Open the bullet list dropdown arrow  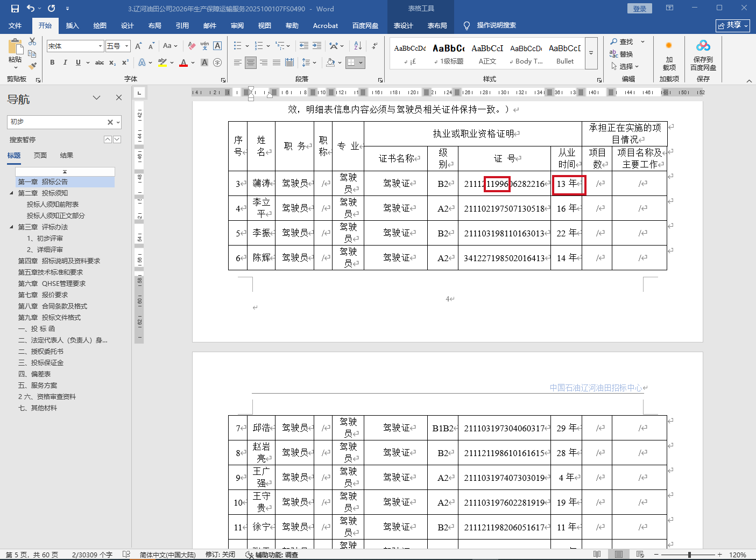[x=247, y=46]
